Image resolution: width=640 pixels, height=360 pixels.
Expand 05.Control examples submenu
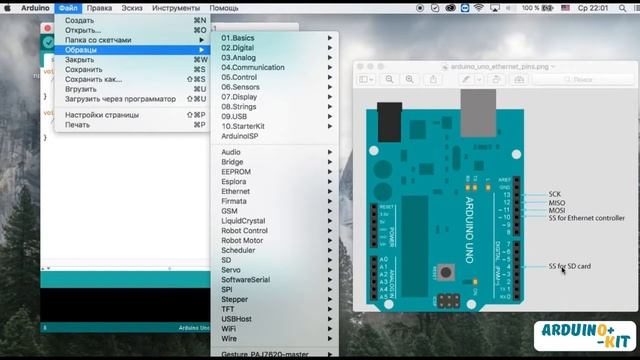coord(275,77)
